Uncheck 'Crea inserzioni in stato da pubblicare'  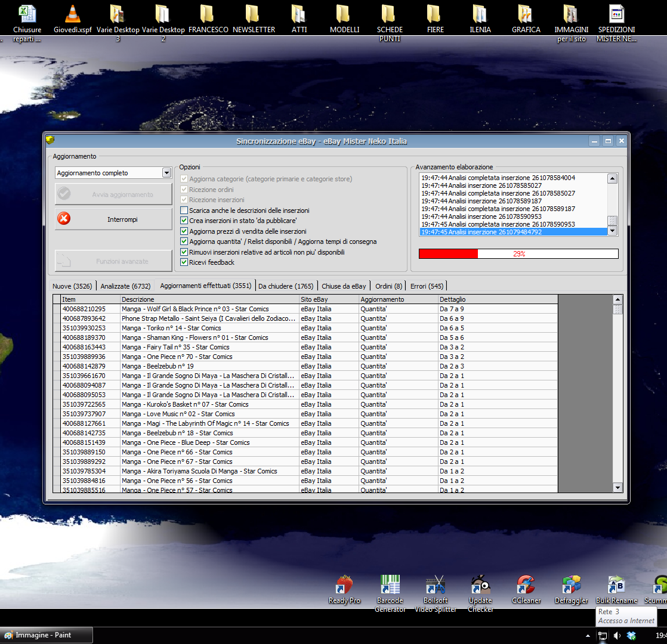[x=184, y=221]
